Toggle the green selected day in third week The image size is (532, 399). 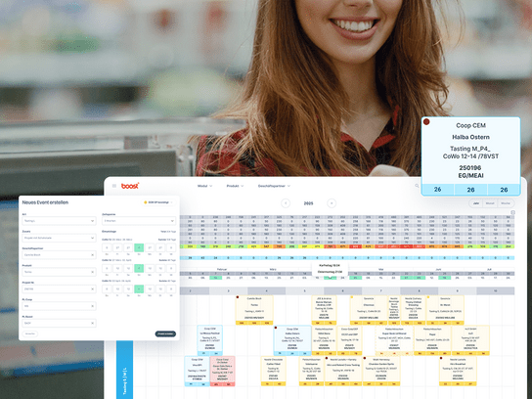[139, 289]
